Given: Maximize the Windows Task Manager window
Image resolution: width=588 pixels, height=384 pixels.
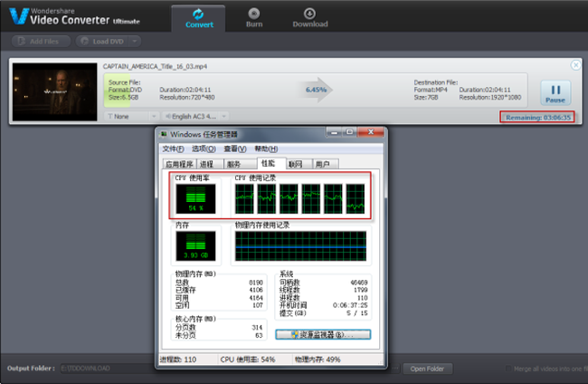Looking at the screenshot, I should click(x=349, y=132).
